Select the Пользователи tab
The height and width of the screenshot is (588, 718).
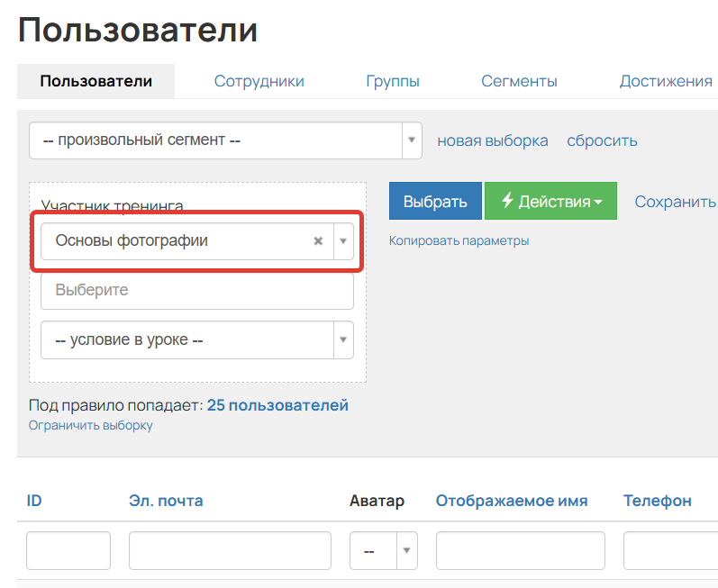click(95, 81)
